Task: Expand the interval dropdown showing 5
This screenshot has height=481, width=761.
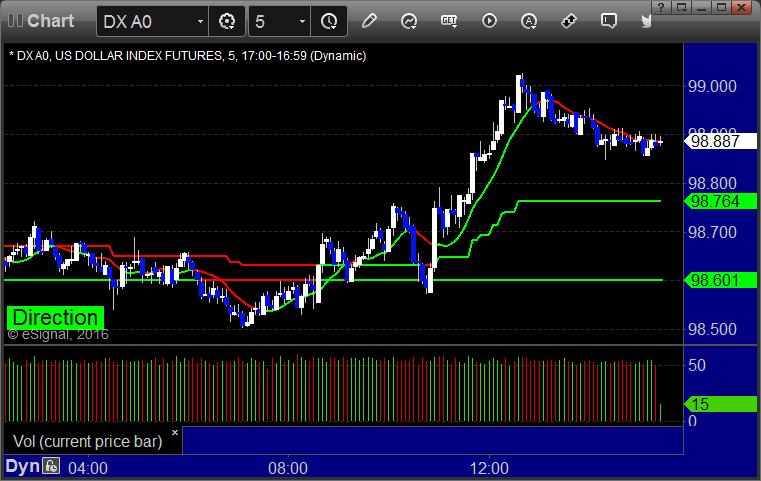Action: (302, 21)
